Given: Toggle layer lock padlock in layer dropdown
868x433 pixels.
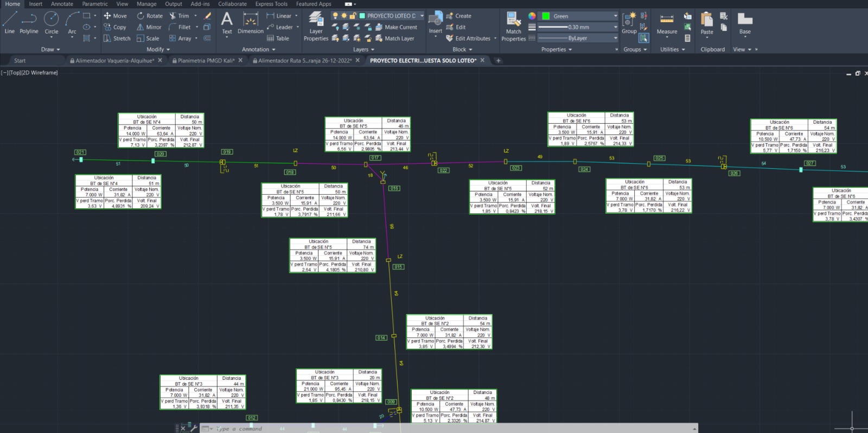Looking at the screenshot, I should coord(353,16).
